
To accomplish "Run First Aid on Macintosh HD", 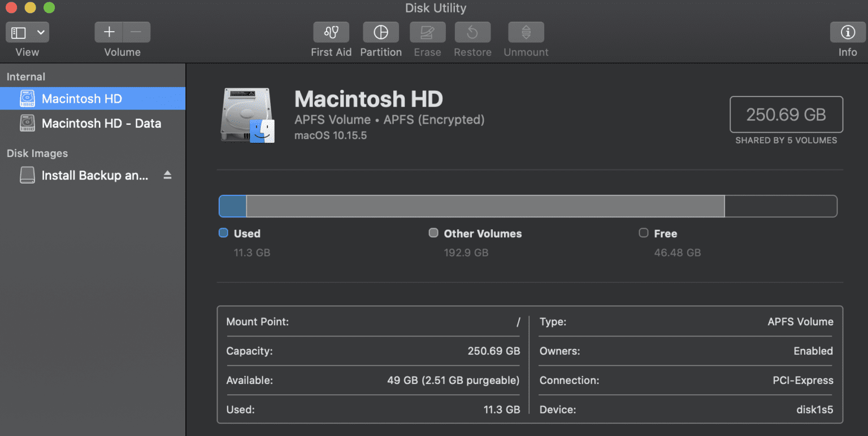I will point(331,32).
